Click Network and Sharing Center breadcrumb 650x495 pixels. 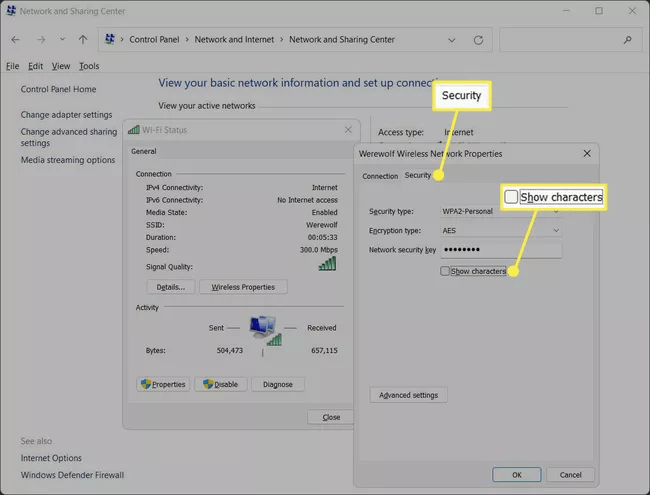pyautogui.click(x=342, y=40)
